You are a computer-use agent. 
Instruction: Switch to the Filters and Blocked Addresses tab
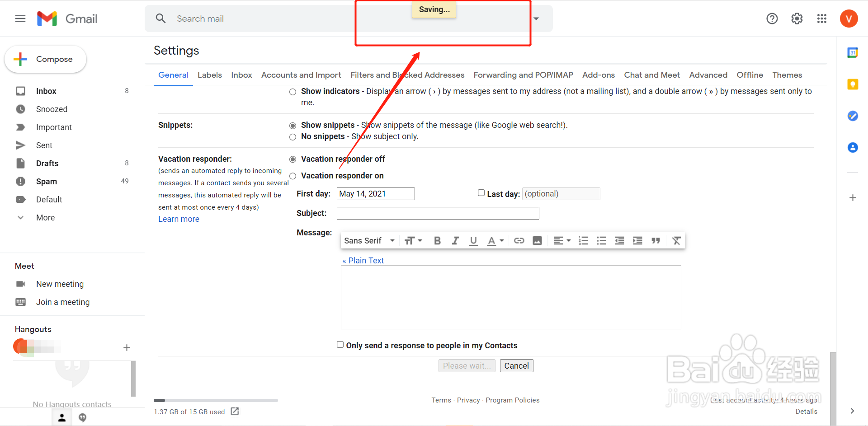coord(407,75)
